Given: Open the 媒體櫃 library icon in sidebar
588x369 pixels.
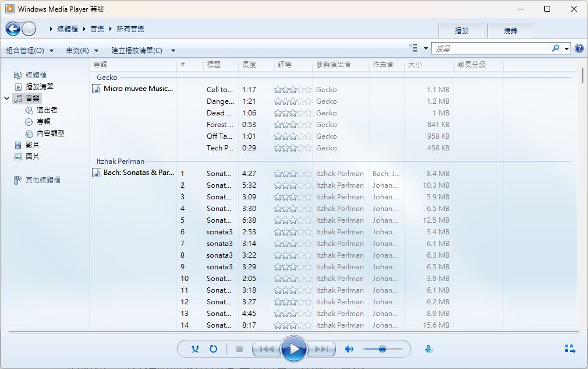Looking at the screenshot, I should [x=18, y=75].
